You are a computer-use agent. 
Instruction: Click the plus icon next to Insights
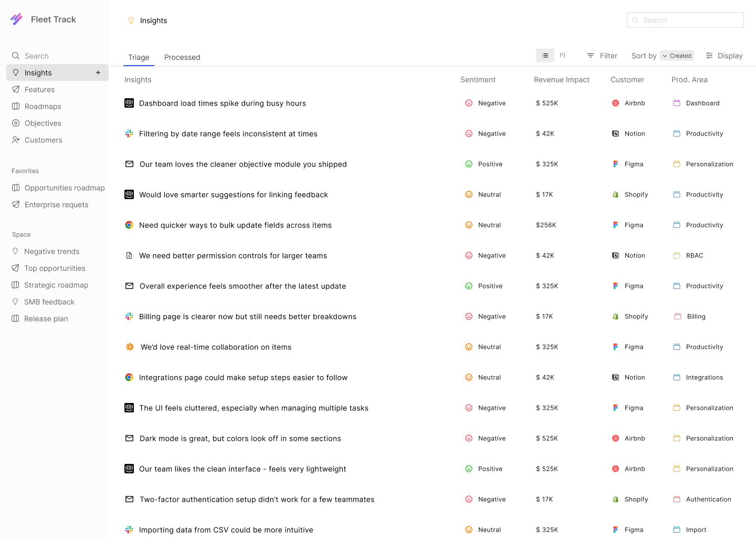[x=98, y=73]
